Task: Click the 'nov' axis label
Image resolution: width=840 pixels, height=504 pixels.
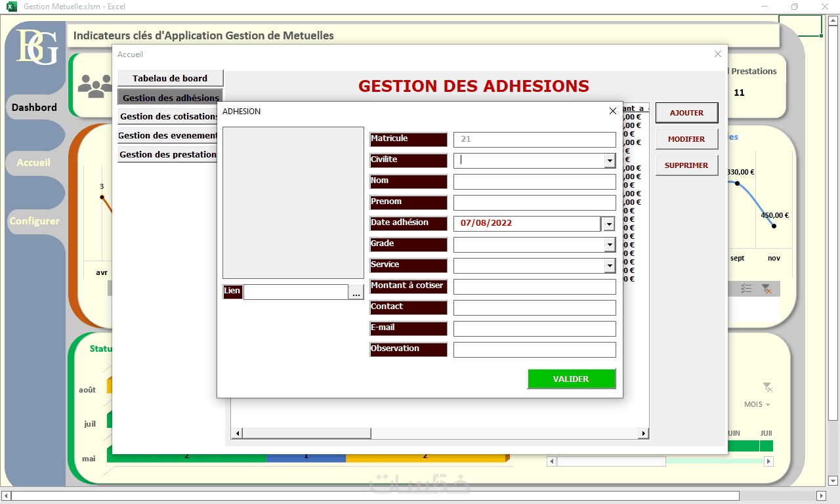Action: pyautogui.click(x=774, y=258)
